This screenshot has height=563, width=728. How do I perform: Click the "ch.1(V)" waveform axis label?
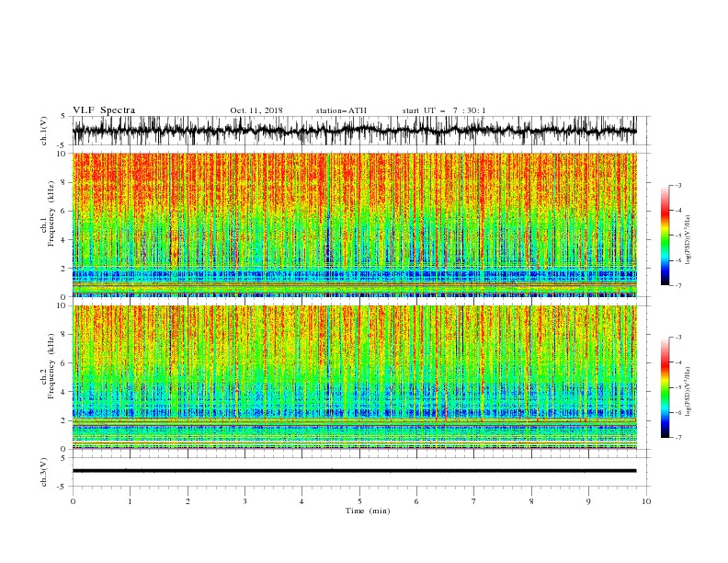pos(44,131)
